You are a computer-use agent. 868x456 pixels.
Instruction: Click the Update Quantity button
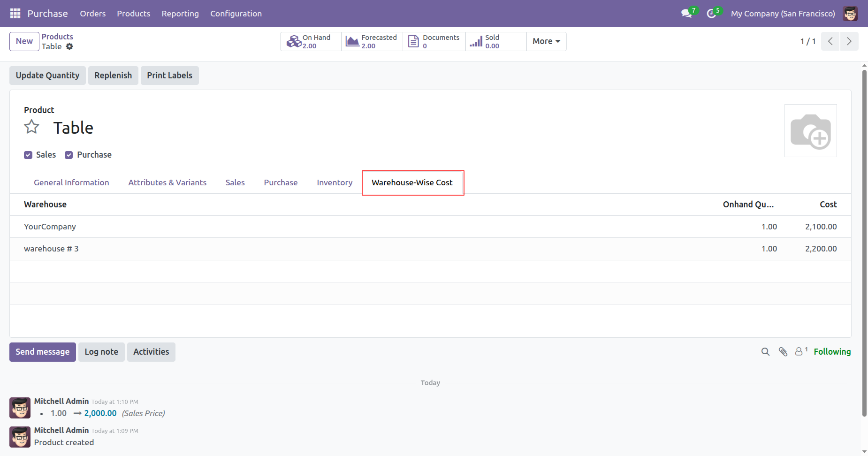pyautogui.click(x=47, y=76)
